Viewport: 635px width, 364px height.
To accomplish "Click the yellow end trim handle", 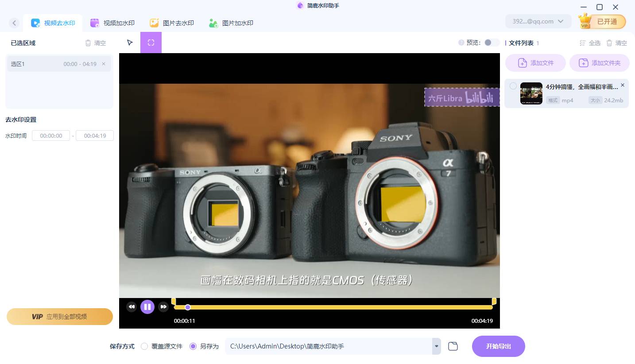I will [494, 302].
